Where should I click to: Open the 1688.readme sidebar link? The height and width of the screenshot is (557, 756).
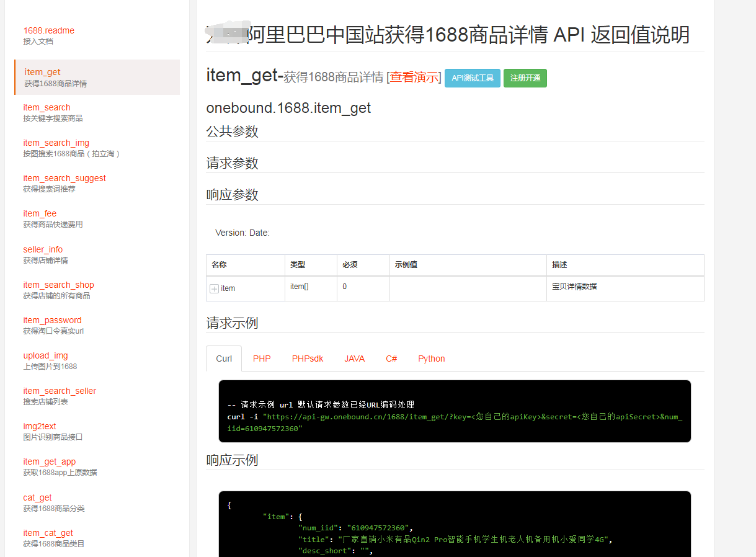(49, 30)
